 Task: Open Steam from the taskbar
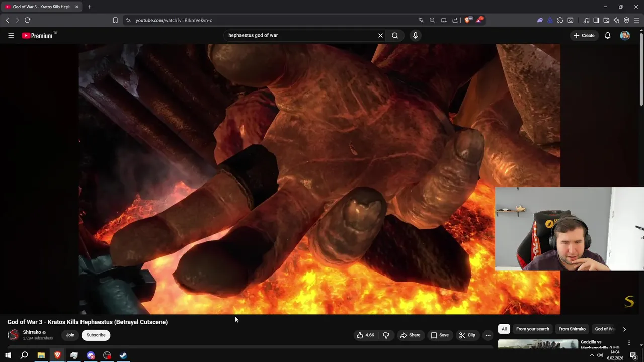(123, 355)
